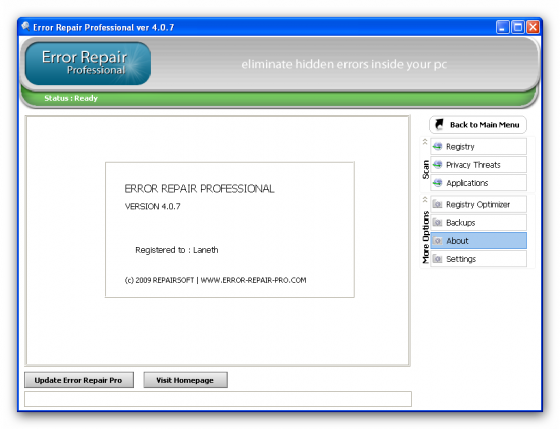Screen dimensions: 560x429
Task: Click Update Error Repair Pro button
Action: pos(79,380)
